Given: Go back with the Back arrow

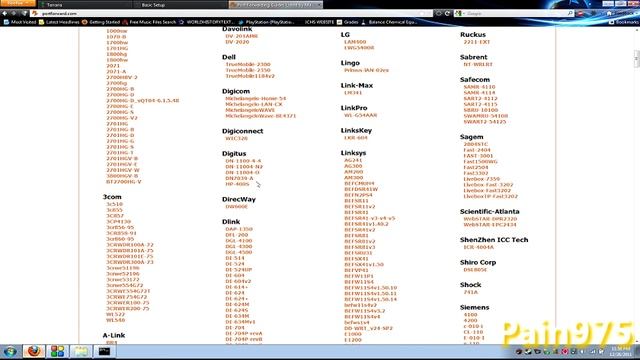Looking at the screenshot, I should click(x=5, y=13).
